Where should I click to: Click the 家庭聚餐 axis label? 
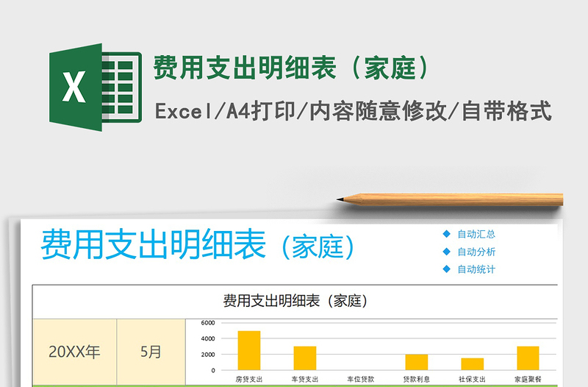point(528,379)
